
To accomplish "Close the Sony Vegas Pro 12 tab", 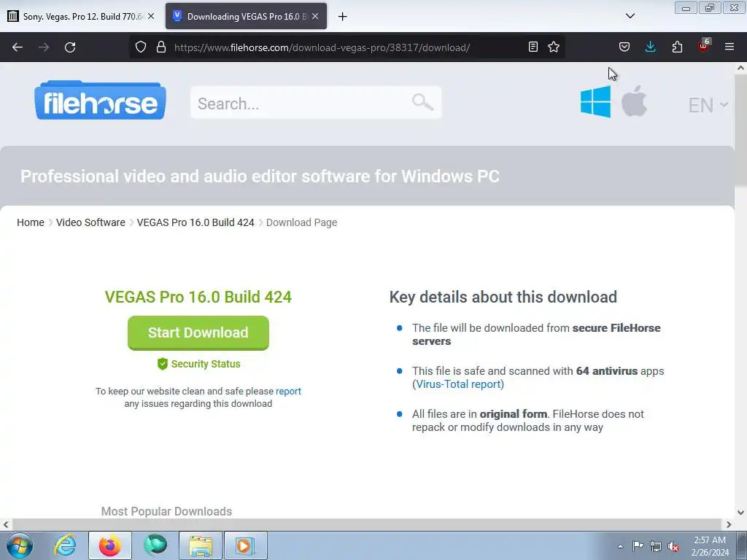I will (x=151, y=16).
